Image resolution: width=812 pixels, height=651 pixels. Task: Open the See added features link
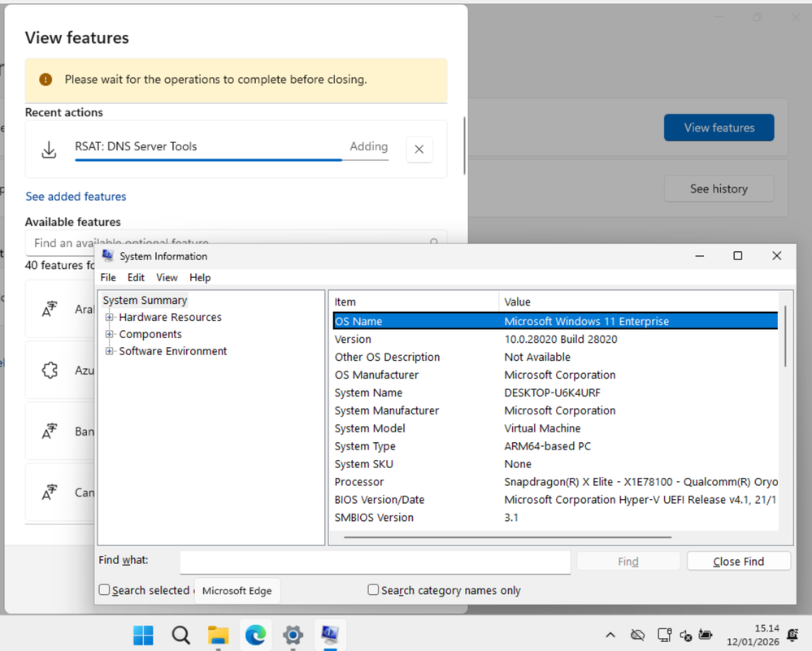(x=76, y=197)
